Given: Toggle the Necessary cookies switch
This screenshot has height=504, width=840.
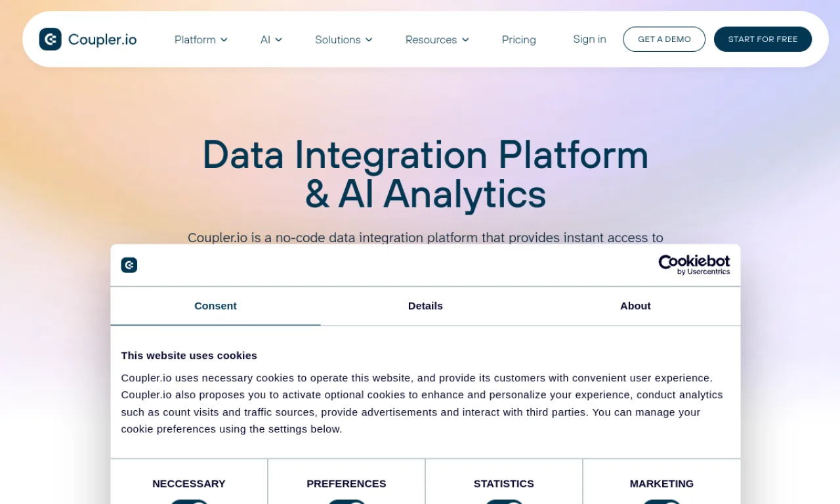Looking at the screenshot, I should tap(189, 501).
